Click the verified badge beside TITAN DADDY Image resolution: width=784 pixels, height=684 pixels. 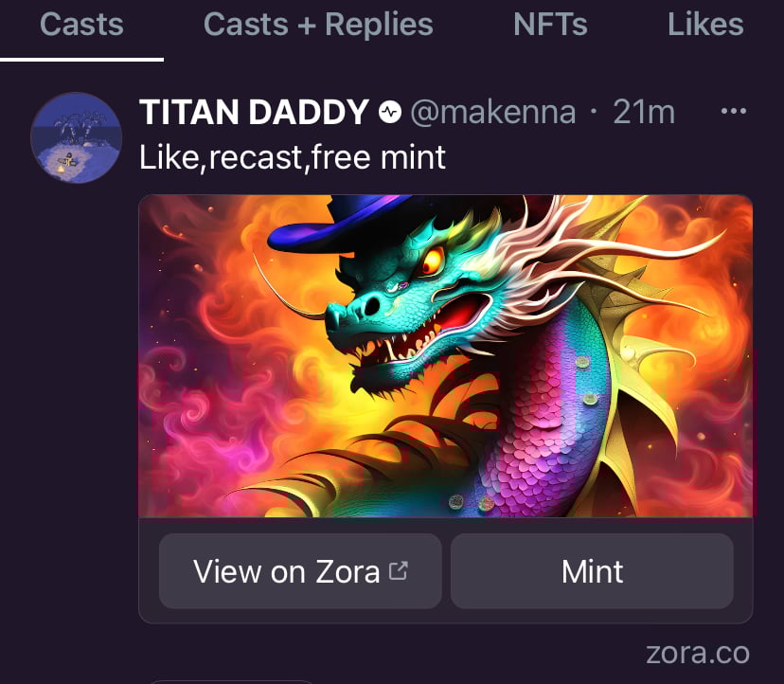(390, 112)
